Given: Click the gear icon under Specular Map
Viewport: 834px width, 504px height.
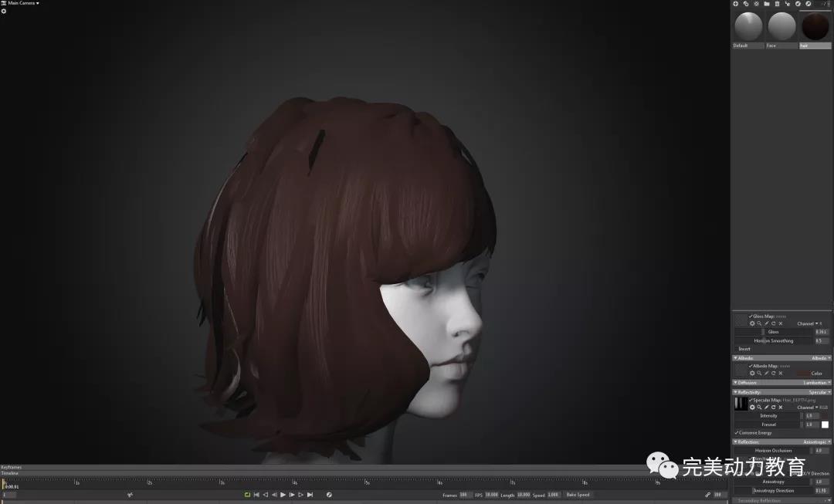Looking at the screenshot, I should [752, 408].
